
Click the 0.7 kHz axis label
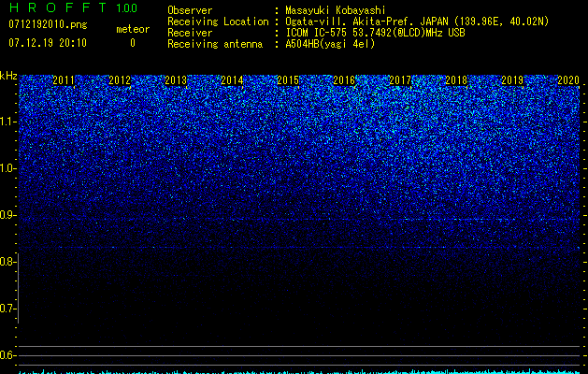point(8,309)
